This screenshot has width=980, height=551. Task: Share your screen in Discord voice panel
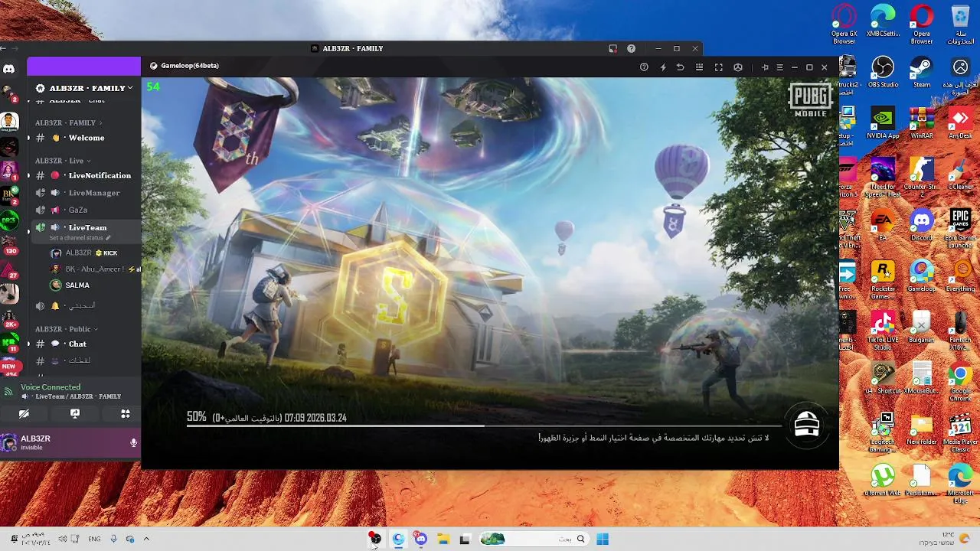point(75,413)
